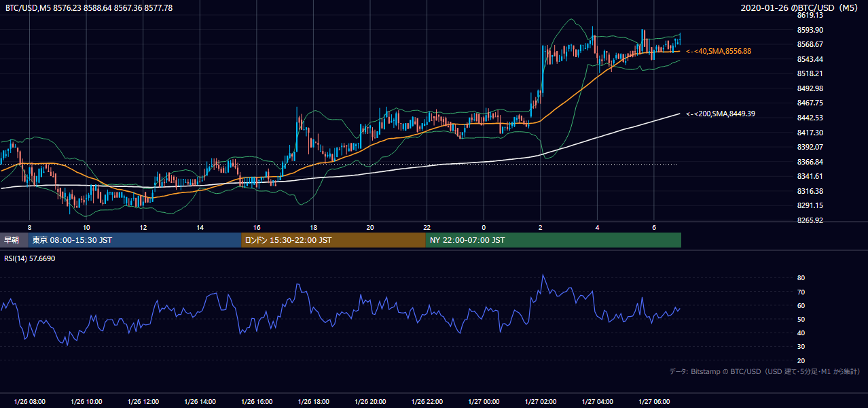The image size is (868, 408).
Task: Click hour tick 6 under price chart
Action: (654, 227)
